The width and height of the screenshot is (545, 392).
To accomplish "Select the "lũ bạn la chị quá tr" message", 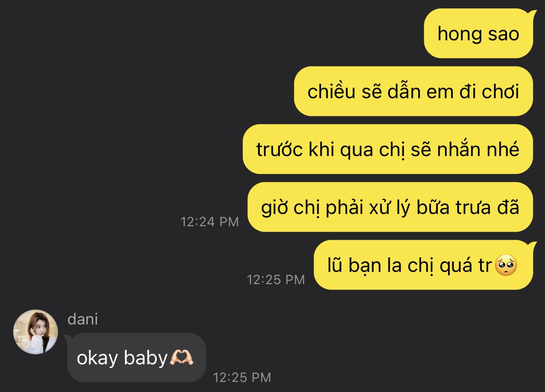I will click(423, 265).
